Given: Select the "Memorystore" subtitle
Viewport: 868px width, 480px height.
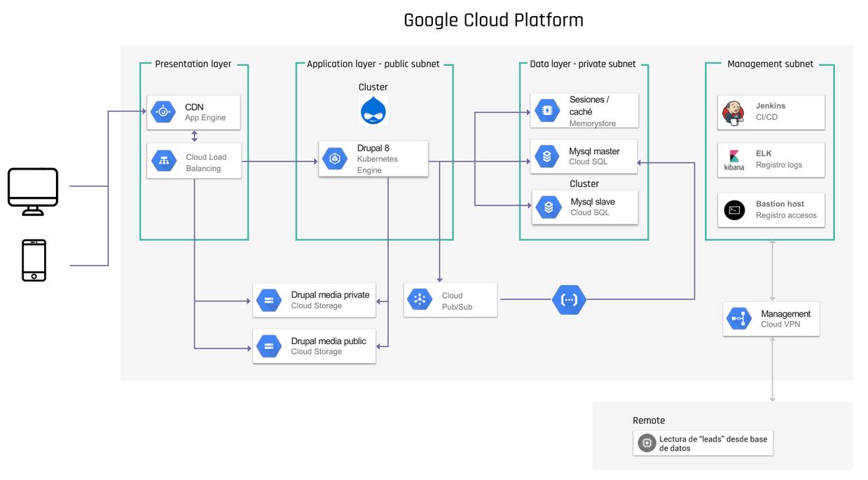Looking at the screenshot, I should 593,123.
